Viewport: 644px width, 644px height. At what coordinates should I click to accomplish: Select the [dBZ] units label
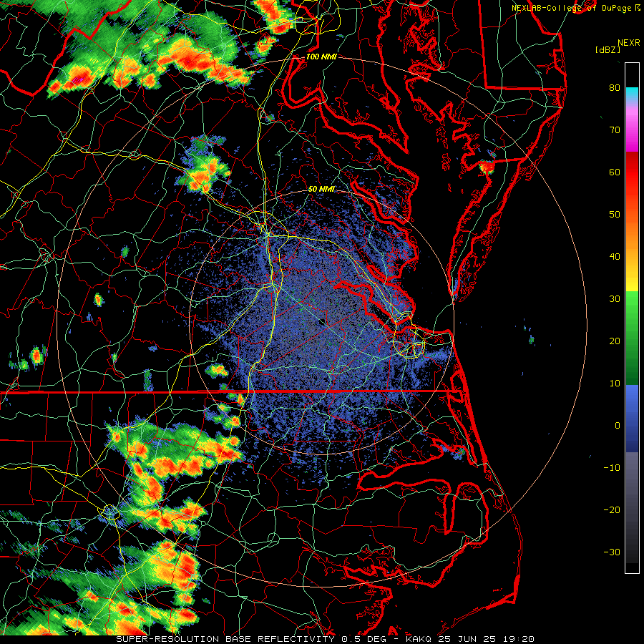(608, 49)
